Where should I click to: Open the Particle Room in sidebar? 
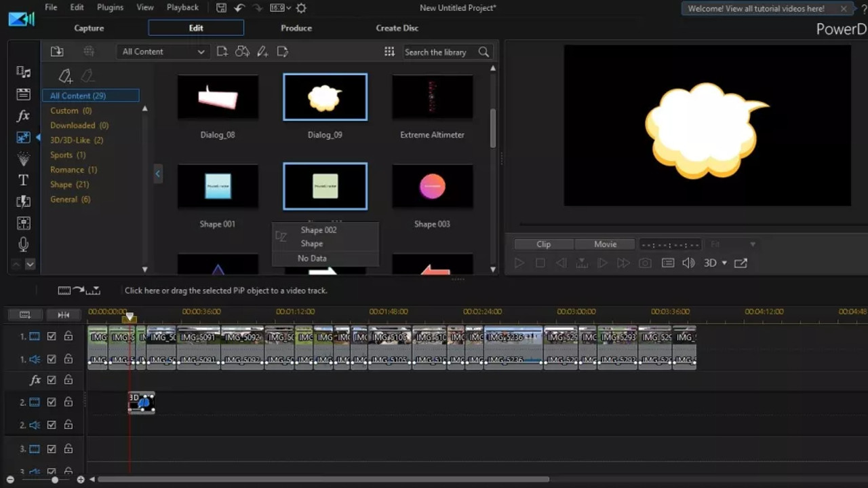[x=23, y=159]
